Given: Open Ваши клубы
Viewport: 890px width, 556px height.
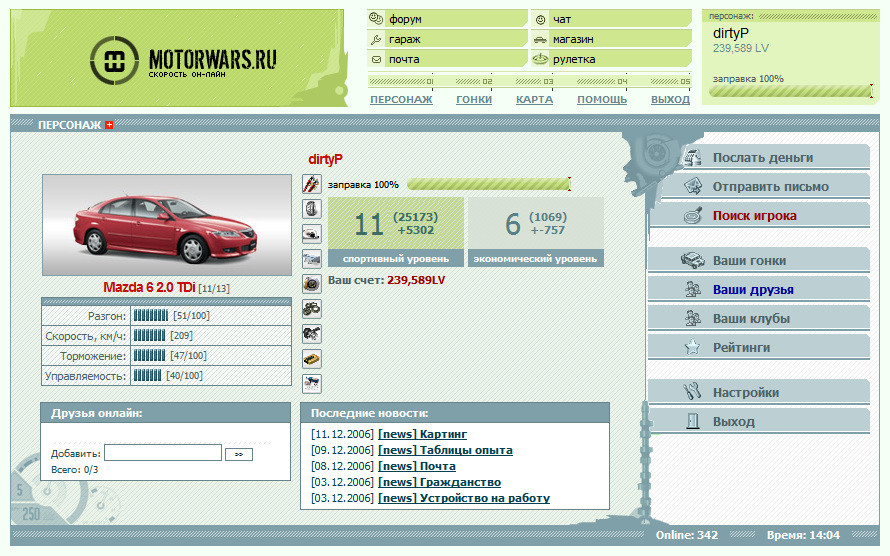Looking at the screenshot, I should 759,318.
